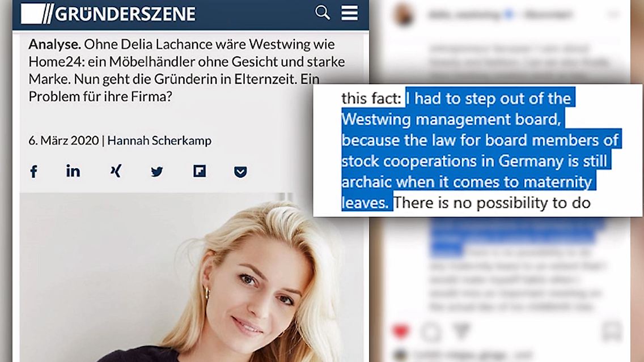Bookmark the Instagram post
Image resolution: width=644 pixels, height=362 pixels.
(x=612, y=331)
